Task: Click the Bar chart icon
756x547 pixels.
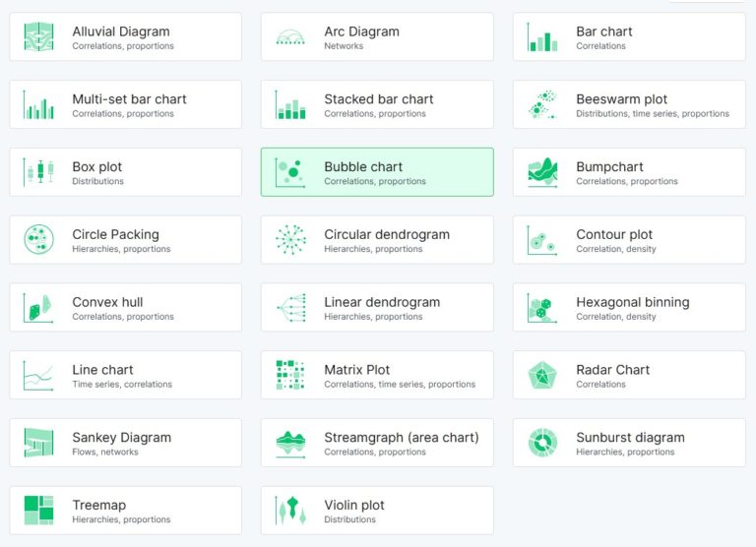Action: (x=542, y=36)
